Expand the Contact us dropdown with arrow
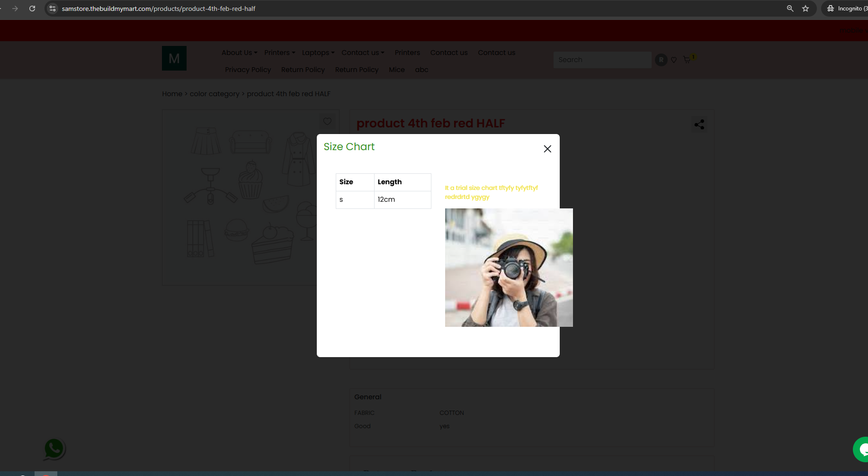The image size is (868, 476). click(363, 53)
